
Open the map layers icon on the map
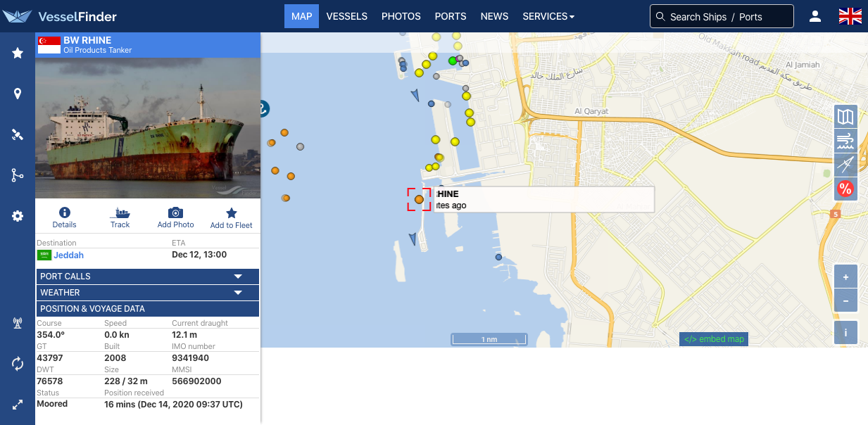(x=845, y=117)
